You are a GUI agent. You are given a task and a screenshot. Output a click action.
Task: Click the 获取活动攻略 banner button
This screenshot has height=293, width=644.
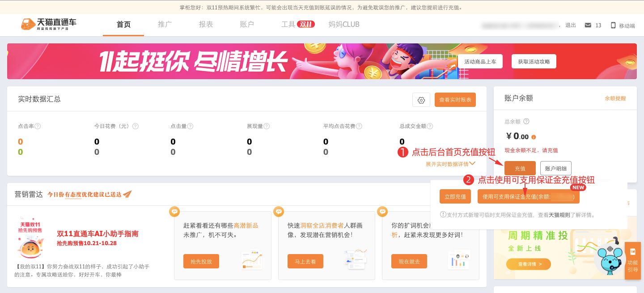(x=534, y=61)
